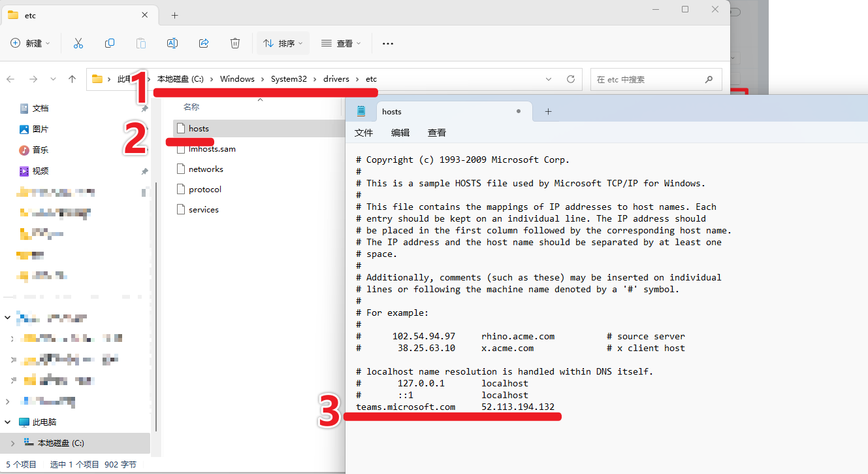868x474 pixels.
Task: Select 此电脑 in the navigation pane
Action: pyautogui.click(x=44, y=422)
